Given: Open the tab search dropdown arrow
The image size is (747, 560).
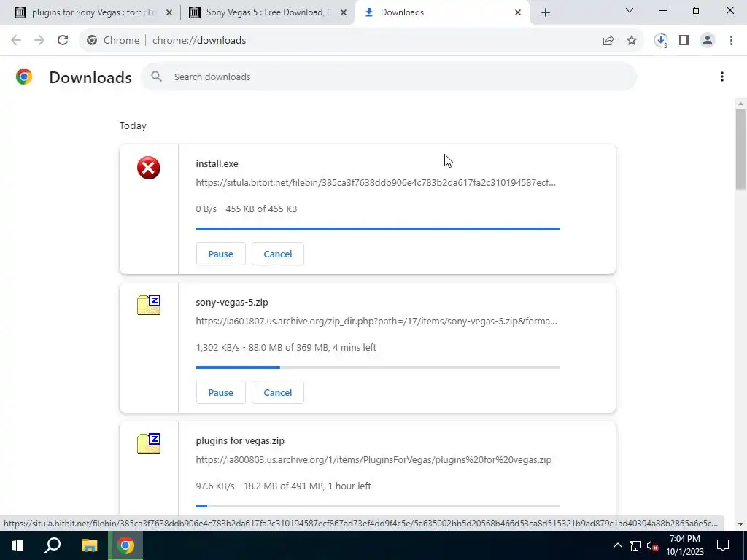Looking at the screenshot, I should (630, 10).
